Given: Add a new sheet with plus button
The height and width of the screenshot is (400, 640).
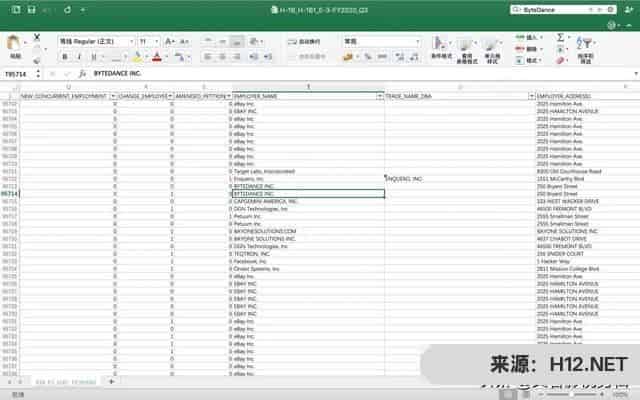Looking at the screenshot, I should [x=111, y=382].
